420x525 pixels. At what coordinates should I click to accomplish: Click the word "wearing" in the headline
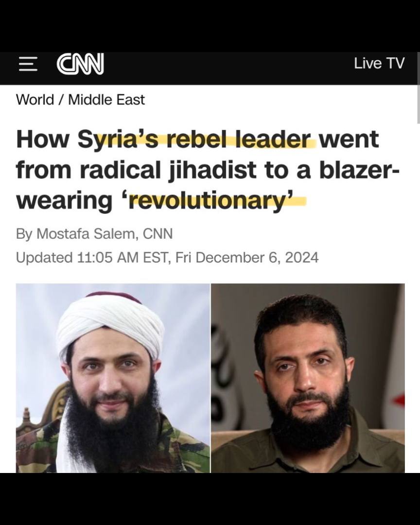coord(64,201)
